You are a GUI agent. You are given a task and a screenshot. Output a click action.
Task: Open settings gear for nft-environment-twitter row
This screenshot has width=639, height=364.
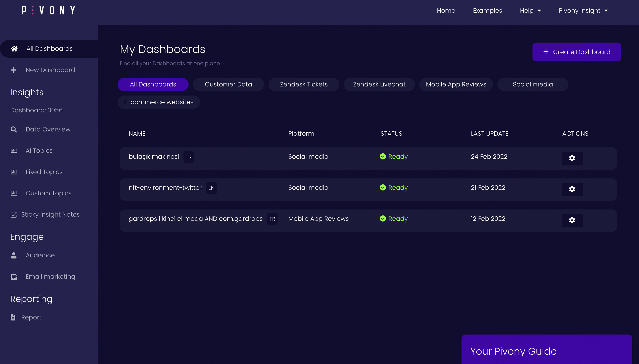[572, 189]
